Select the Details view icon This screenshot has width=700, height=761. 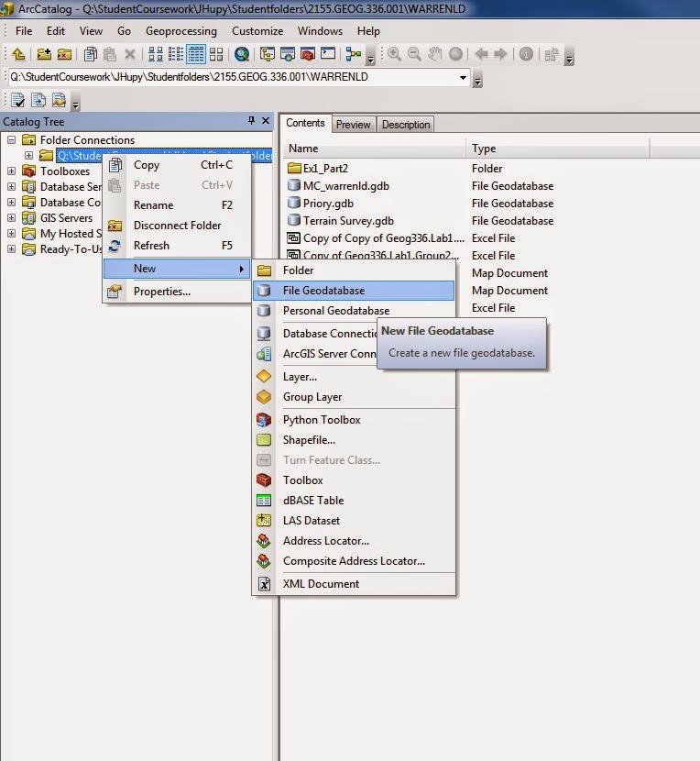click(196, 54)
